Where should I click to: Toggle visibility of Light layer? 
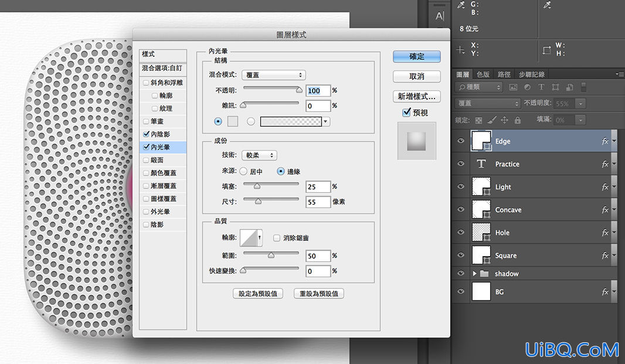[x=461, y=186]
